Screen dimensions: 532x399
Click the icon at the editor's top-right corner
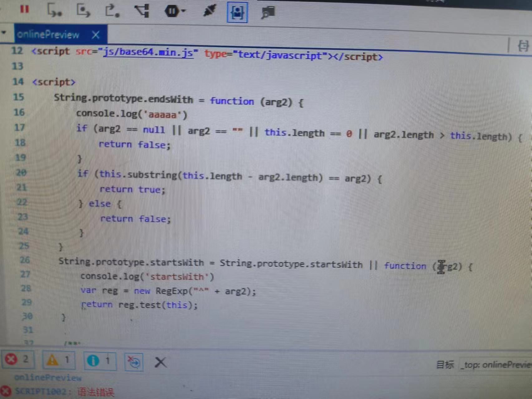click(523, 46)
